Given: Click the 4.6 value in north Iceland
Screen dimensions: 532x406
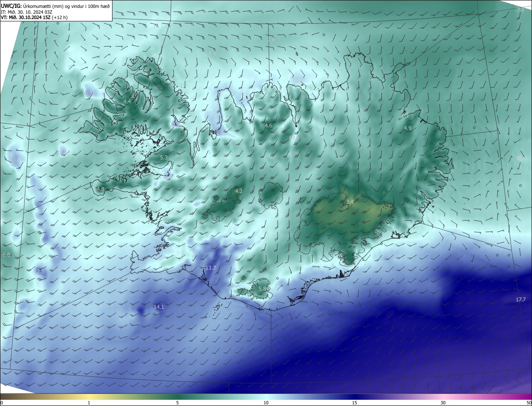Looking at the screenshot, I should pos(268,126).
